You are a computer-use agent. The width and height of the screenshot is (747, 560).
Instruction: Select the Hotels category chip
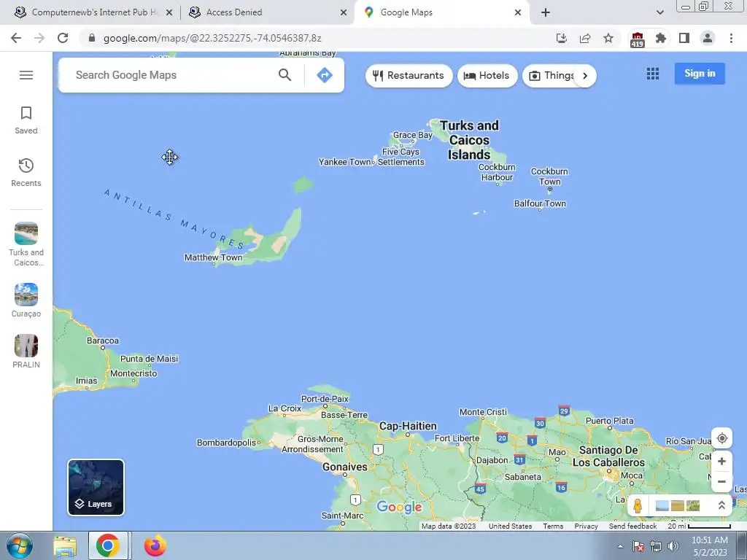click(487, 75)
